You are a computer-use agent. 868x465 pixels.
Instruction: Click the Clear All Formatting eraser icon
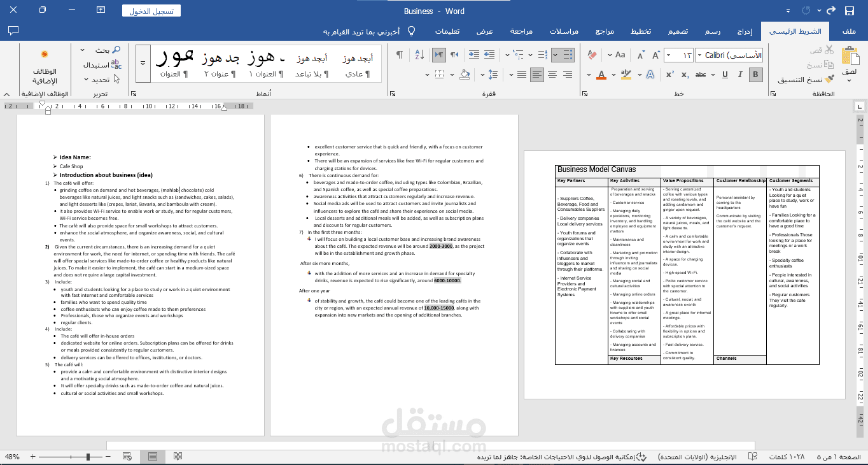(592, 55)
